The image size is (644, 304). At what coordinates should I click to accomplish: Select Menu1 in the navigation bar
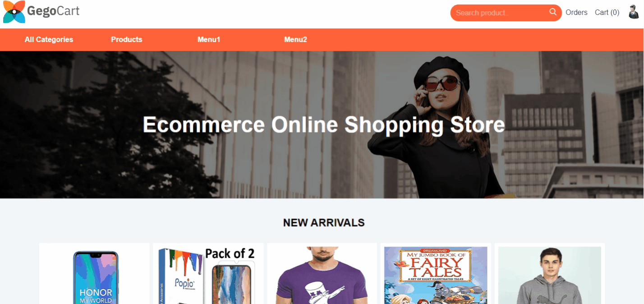click(x=209, y=40)
